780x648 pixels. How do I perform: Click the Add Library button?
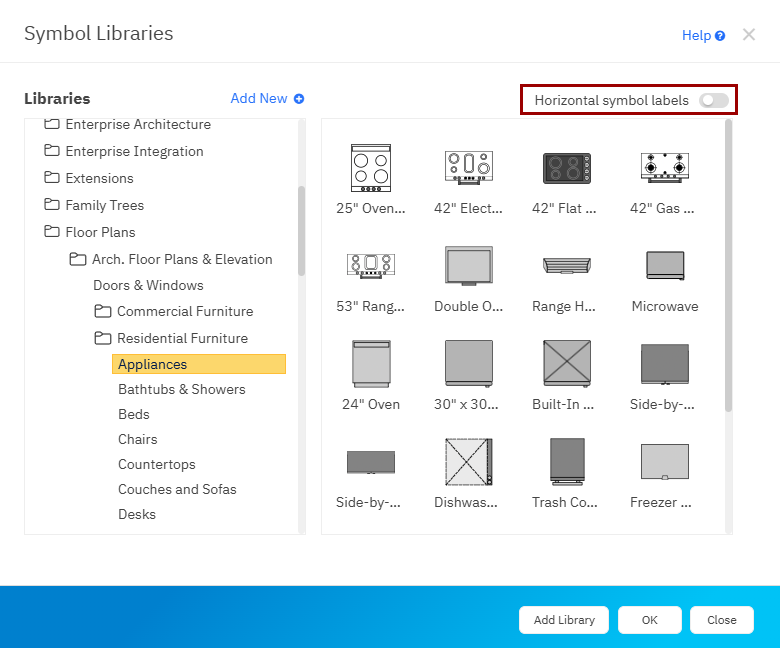tap(564, 620)
